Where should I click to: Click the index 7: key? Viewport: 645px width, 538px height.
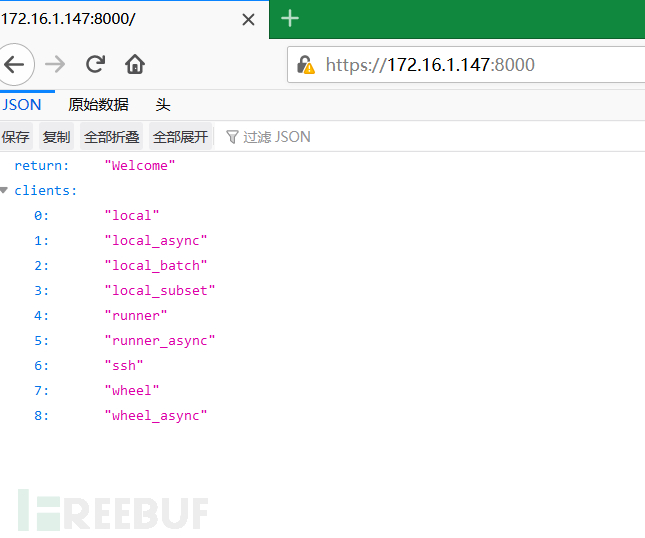tap(42, 390)
